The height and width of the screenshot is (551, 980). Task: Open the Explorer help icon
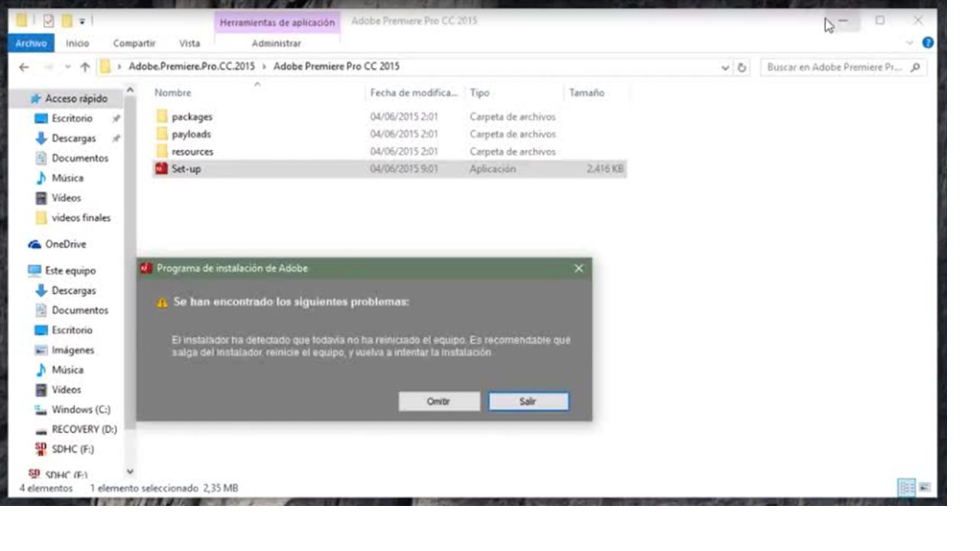coord(928,43)
